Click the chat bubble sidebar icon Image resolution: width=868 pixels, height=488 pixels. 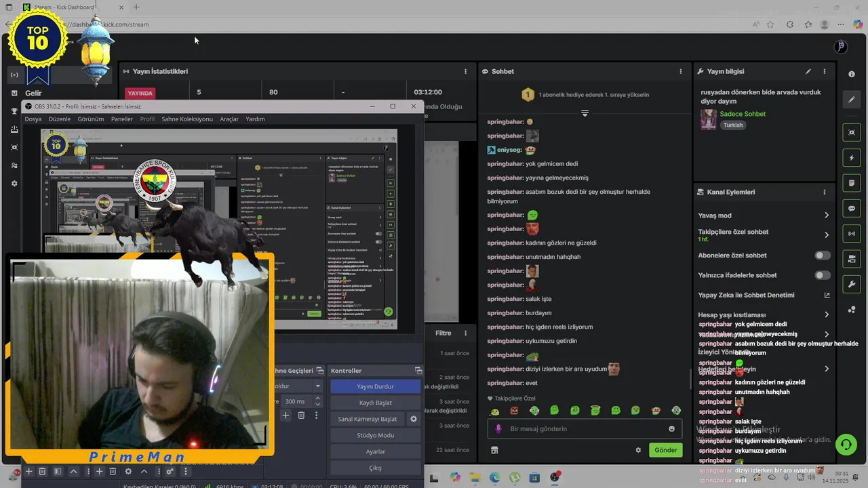pyautogui.click(x=852, y=208)
